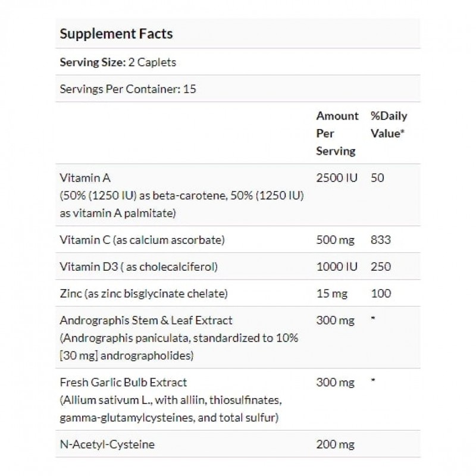The height and width of the screenshot is (476, 476).
Task: Select the Vitamin C calcium ascorbate row
Action: click(141, 240)
